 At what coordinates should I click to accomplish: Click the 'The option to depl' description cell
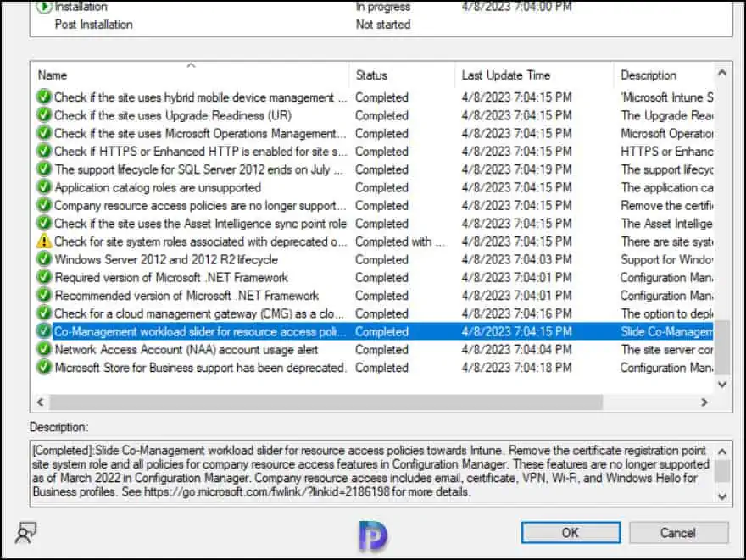pos(666,313)
